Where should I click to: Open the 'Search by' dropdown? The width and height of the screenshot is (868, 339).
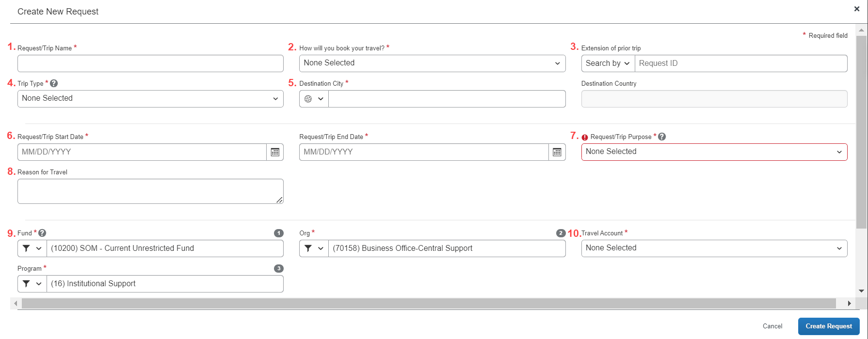(x=608, y=63)
